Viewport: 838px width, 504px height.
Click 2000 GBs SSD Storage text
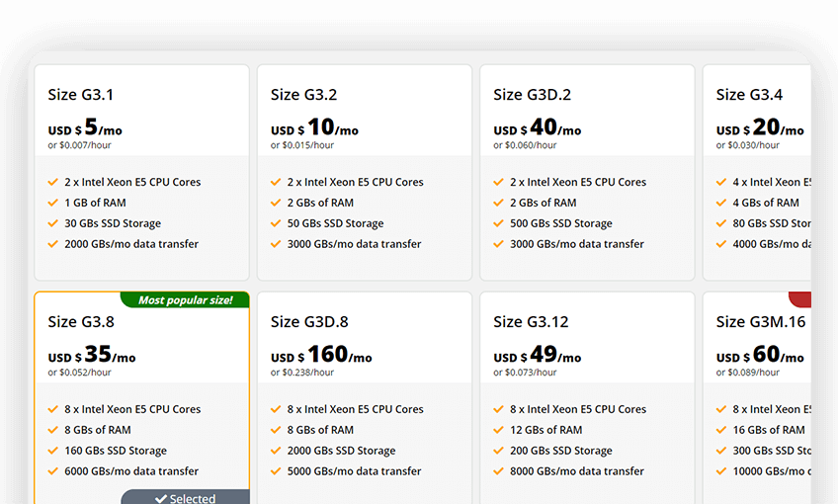(x=342, y=451)
